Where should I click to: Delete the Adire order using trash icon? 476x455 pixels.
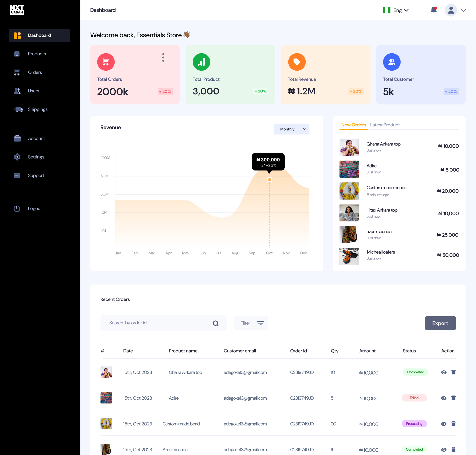point(453,398)
